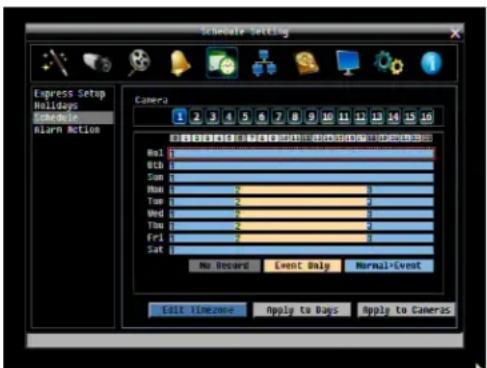Select camera 8 button

(295, 117)
